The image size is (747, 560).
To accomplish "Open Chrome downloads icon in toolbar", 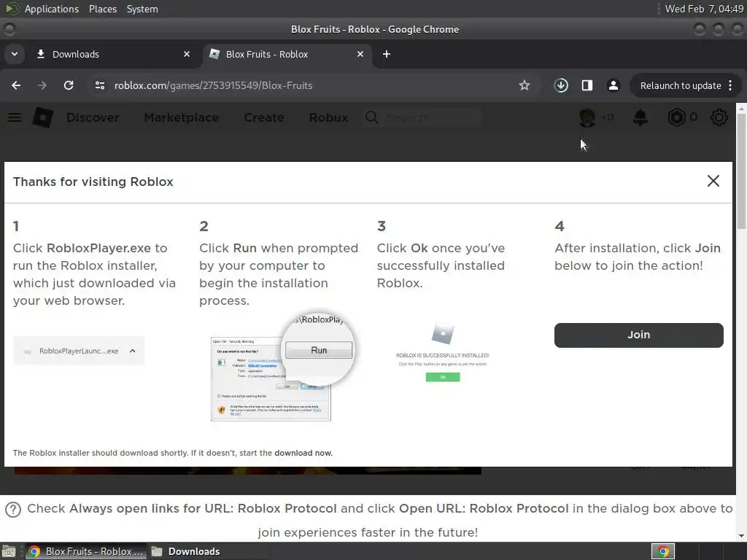I will tap(561, 85).
